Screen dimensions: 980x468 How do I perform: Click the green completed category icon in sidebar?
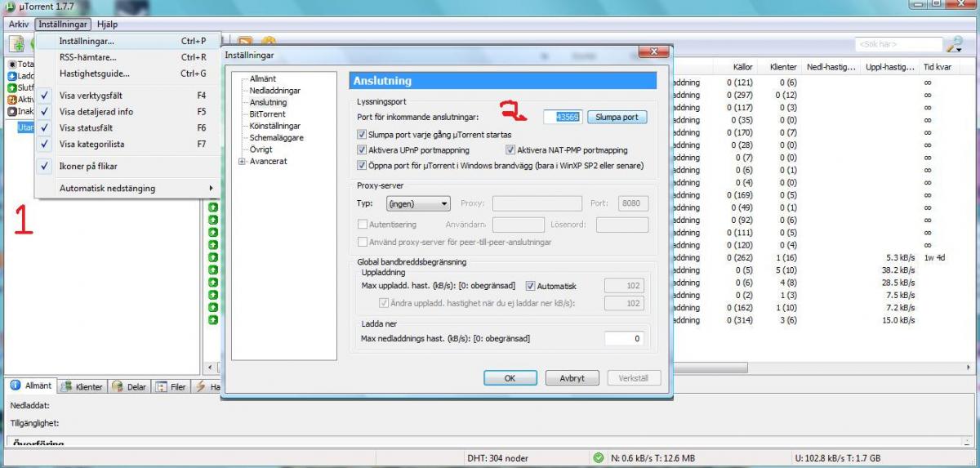point(12,87)
